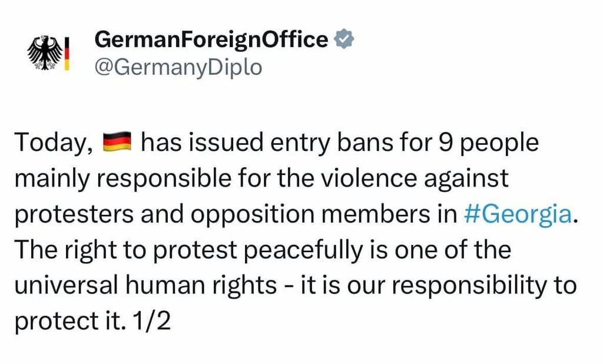Click the black-red-gold stripe beside the eagle

click(67, 54)
